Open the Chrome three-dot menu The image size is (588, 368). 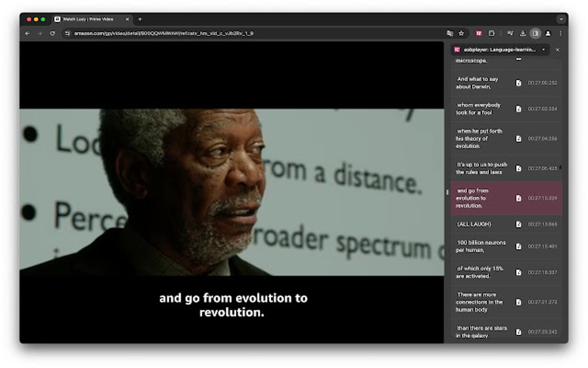pyautogui.click(x=560, y=33)
